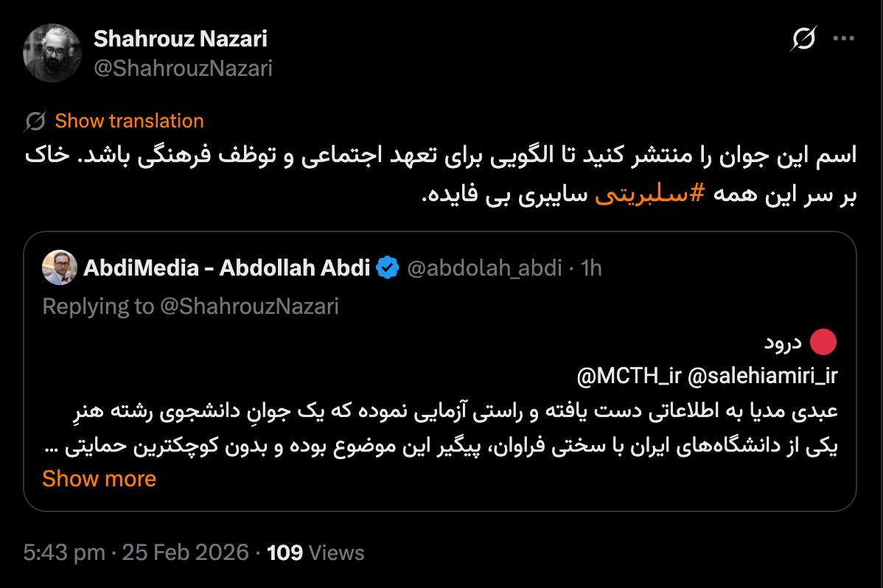Click the red circle emoji in quoted post

coord(823,342)
